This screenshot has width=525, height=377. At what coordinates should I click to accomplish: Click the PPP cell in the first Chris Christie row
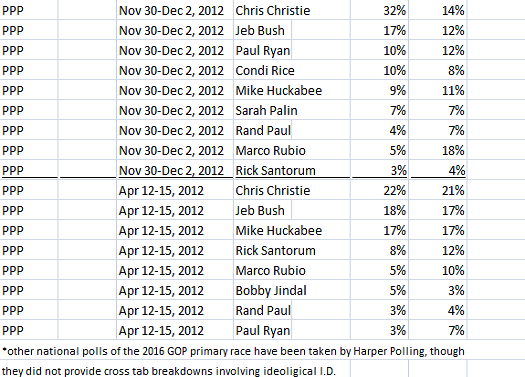click(x=29, y=10)
